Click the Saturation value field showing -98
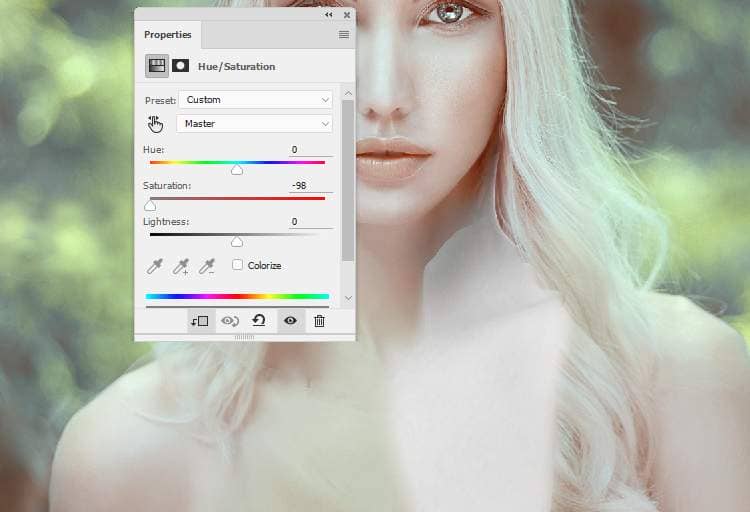750x512 pixels. [311, 186]
